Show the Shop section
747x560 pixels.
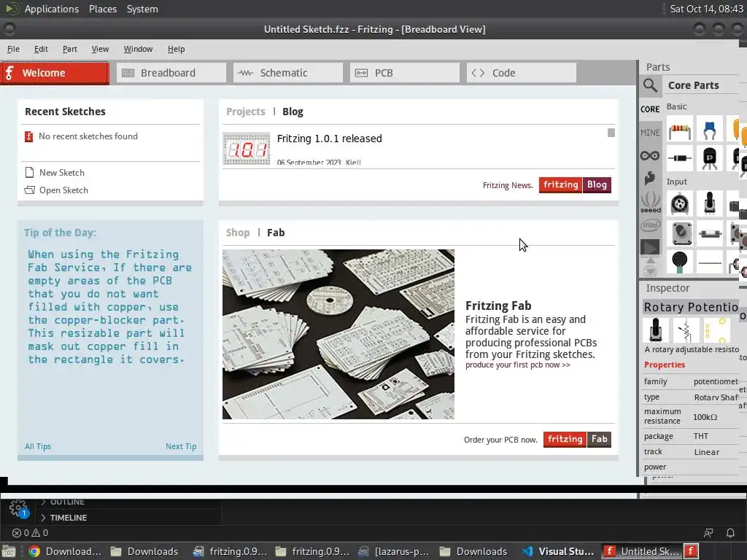[237, 233]
